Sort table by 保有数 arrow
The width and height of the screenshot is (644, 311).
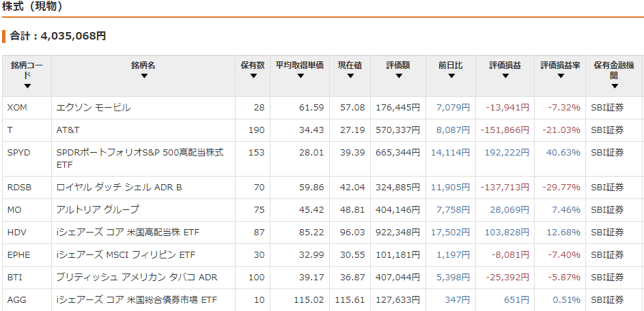tap(253, 76)
